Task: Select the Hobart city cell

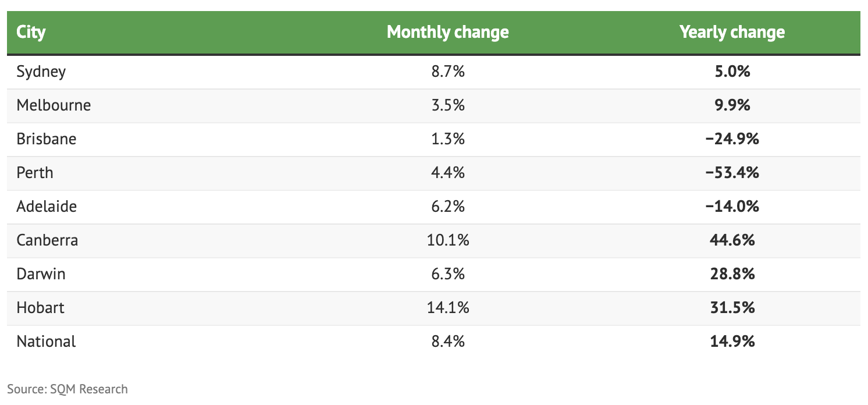Action: [x=40, y=308]
